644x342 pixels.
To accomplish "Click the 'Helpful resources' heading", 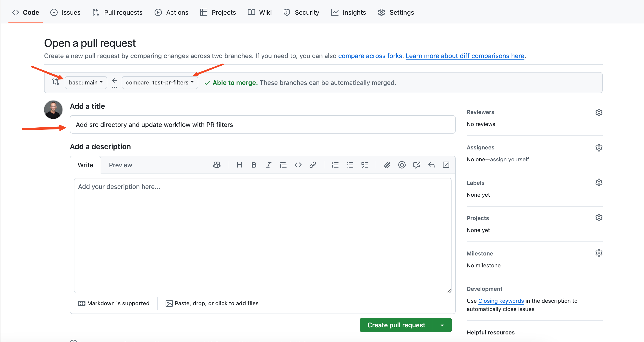I will coord(491,333).
